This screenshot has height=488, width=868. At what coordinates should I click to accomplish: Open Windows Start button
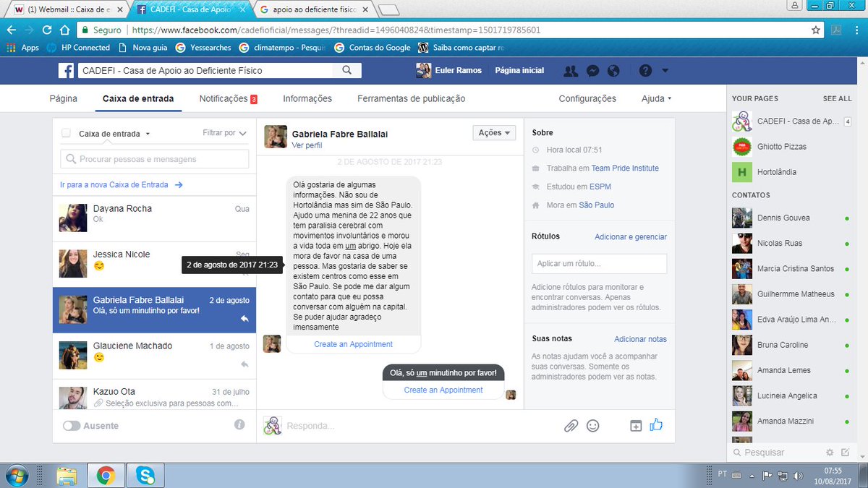[16, 475]
